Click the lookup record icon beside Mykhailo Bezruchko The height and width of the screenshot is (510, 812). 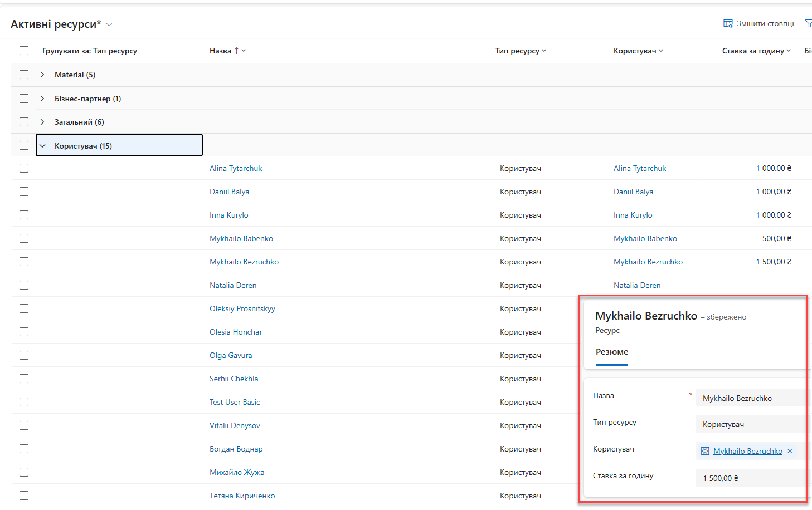click(x=705, y=451)
